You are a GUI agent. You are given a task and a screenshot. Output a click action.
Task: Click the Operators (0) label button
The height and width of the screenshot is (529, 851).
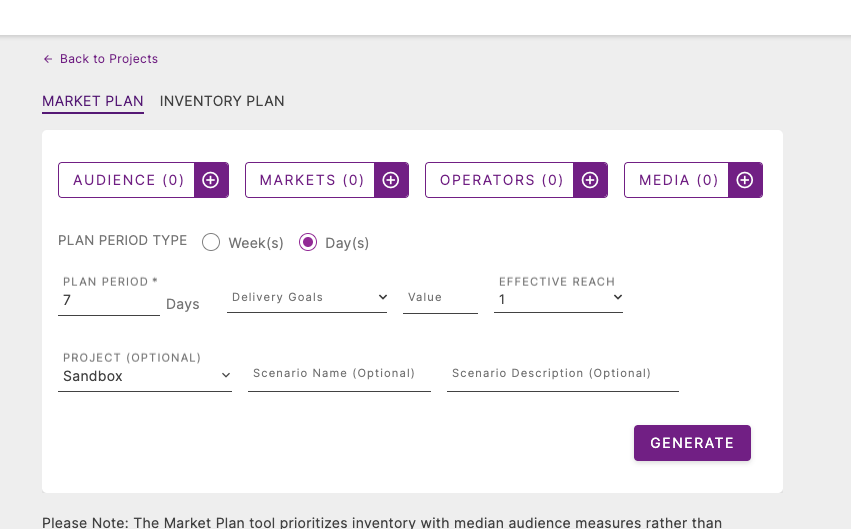click(x=499, y=180)
